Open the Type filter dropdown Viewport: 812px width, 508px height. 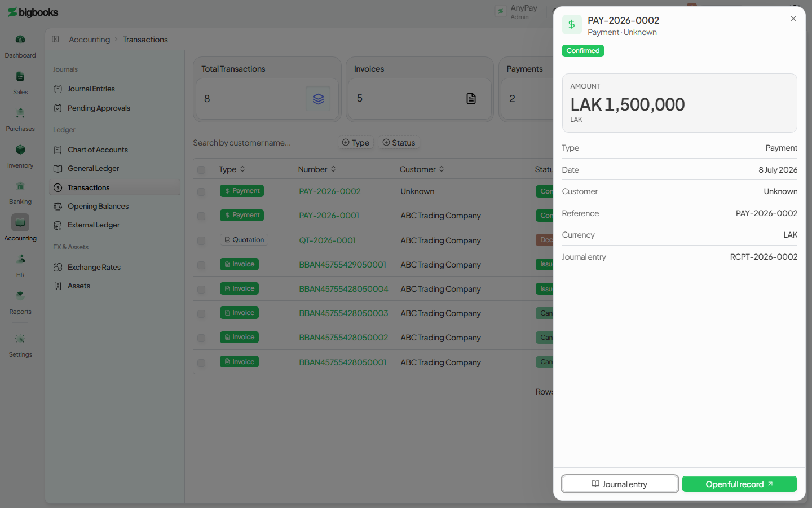356,143
